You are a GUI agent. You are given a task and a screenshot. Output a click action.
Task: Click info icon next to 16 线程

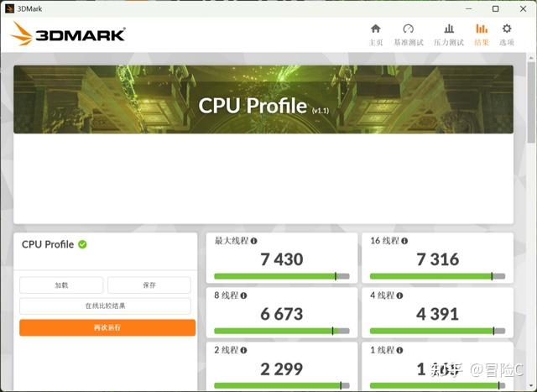point(404,241)
